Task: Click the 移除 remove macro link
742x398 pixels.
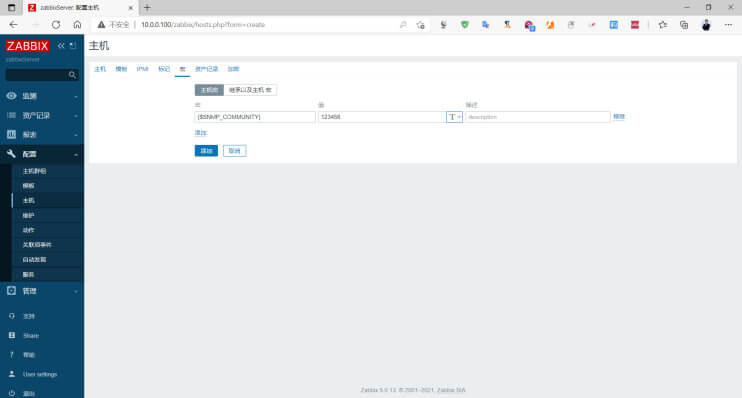Action: click(x=619, y=117)
